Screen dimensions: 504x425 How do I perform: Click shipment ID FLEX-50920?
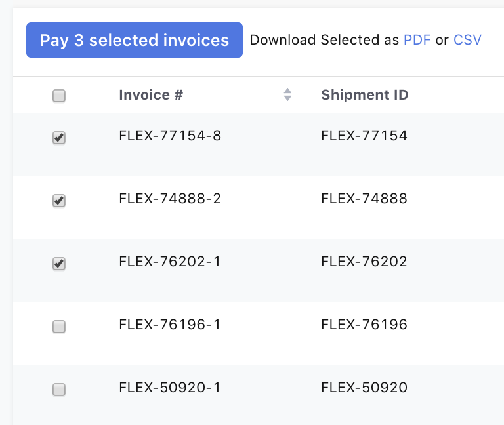pos(364,388)
